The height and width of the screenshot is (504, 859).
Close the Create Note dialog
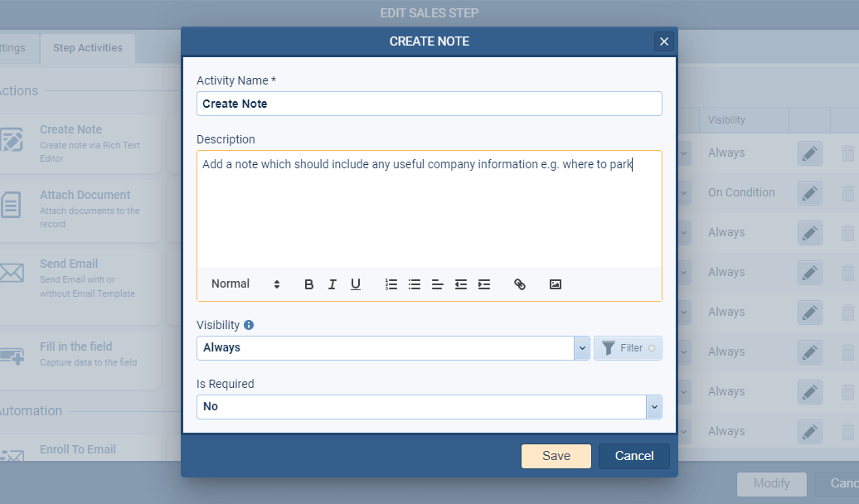point(663,41)
